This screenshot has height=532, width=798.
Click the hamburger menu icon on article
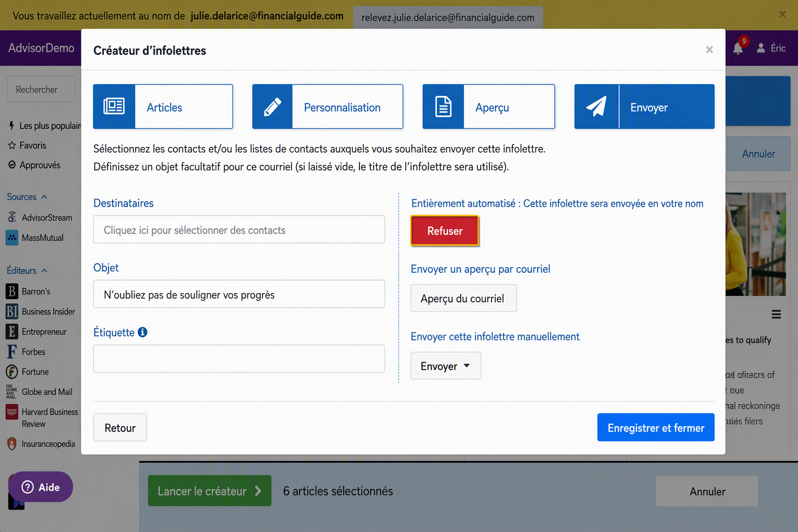click(x=776, y=314)
